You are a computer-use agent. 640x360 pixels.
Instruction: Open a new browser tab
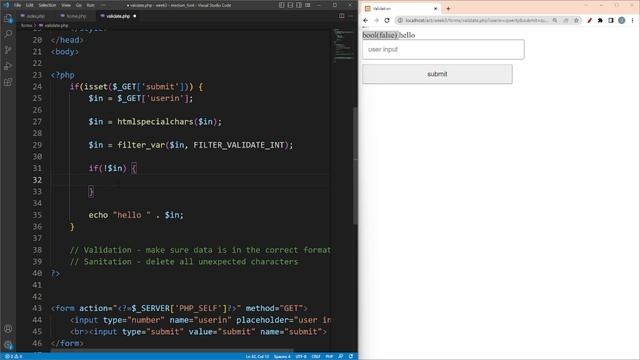tap(448, 9)
